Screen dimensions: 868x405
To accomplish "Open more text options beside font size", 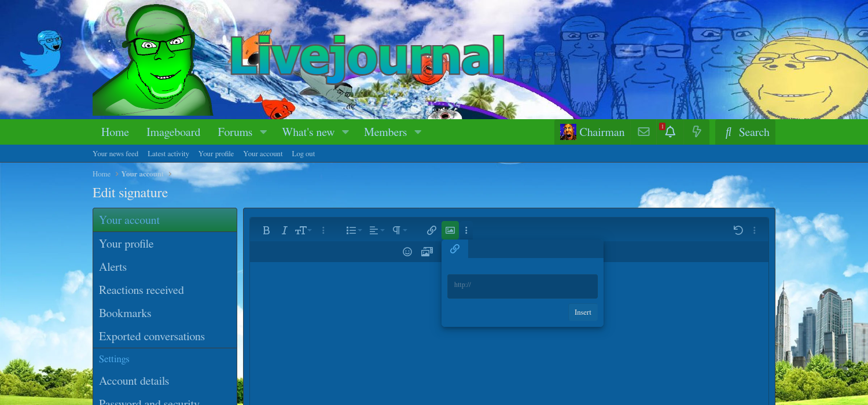I will (323, 230).
